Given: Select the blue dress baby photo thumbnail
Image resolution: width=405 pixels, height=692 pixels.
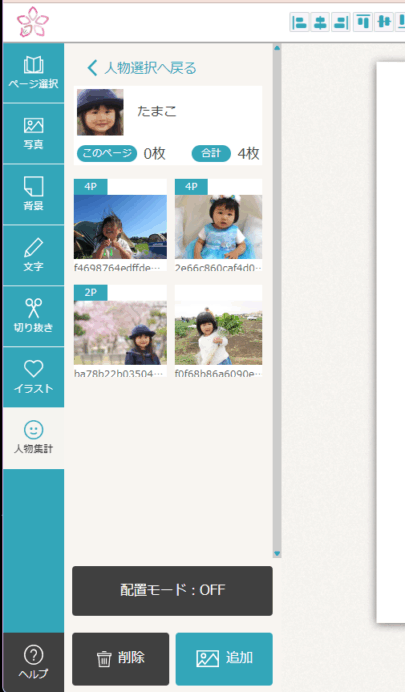Looking at the screenshot, I should click(x=218, y=227).
